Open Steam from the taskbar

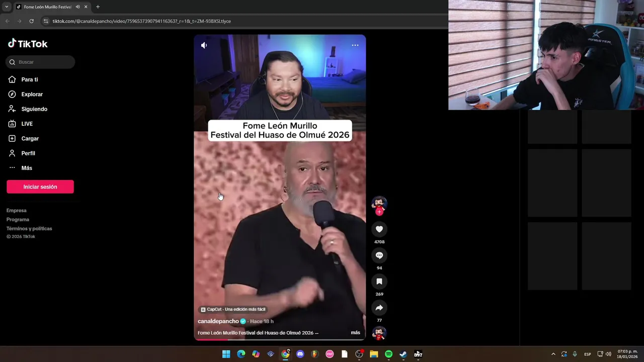point(403,354)
